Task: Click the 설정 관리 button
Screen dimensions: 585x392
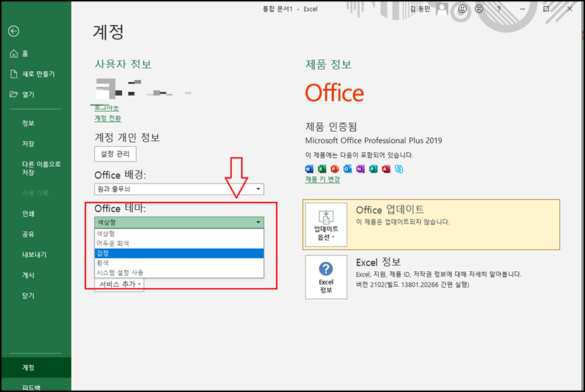Action: [x=116, y=154]
